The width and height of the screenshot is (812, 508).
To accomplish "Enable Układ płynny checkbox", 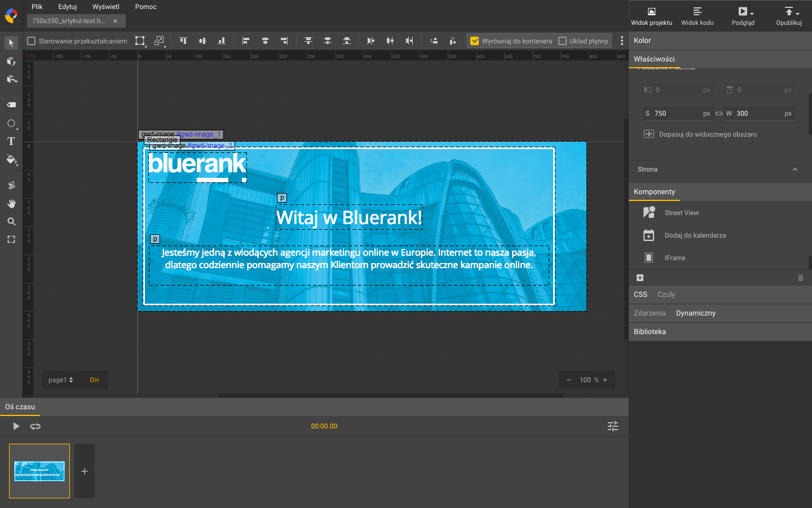I will [x=562, y=41].
